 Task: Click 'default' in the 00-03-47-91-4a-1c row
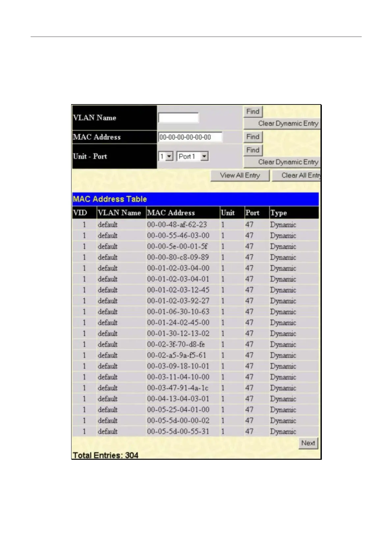click(107, 388)
